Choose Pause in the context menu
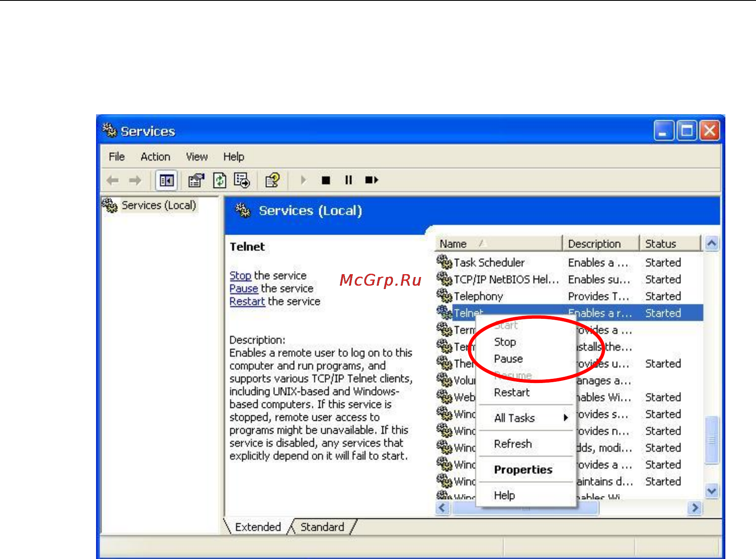Viewport: 756px width, 559px height. pos(508,359)
